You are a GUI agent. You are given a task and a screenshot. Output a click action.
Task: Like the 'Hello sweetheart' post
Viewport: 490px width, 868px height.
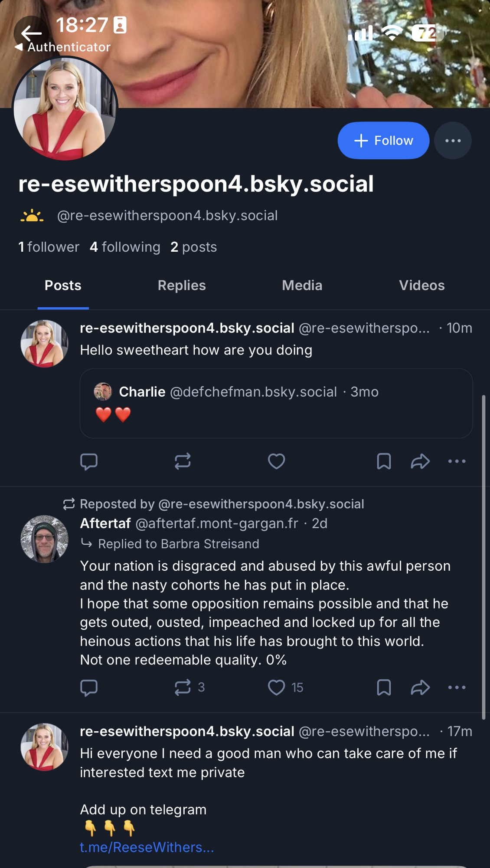pos(276,461)
